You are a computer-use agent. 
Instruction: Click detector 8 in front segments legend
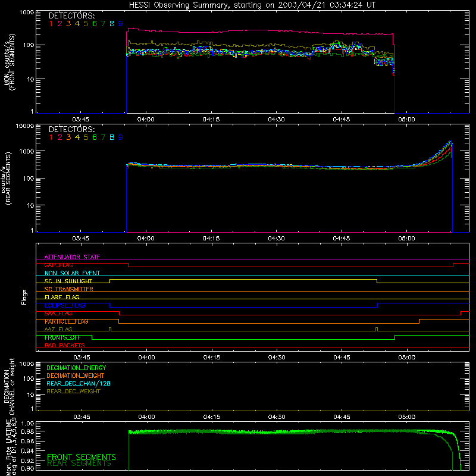tap(112, 24)
